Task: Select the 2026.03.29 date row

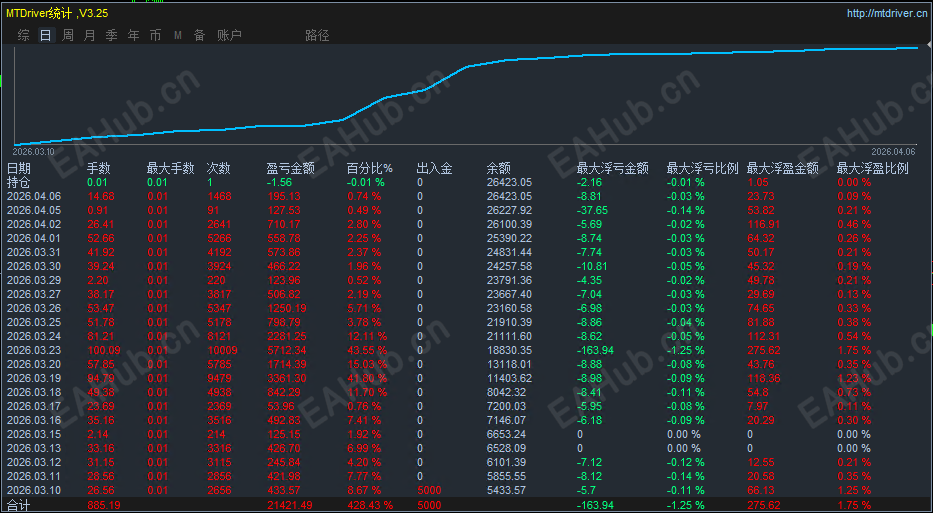Action: point(35,280)
